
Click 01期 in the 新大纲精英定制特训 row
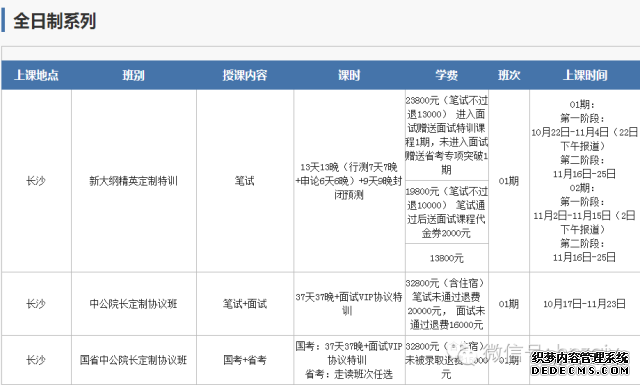point(509,181)
